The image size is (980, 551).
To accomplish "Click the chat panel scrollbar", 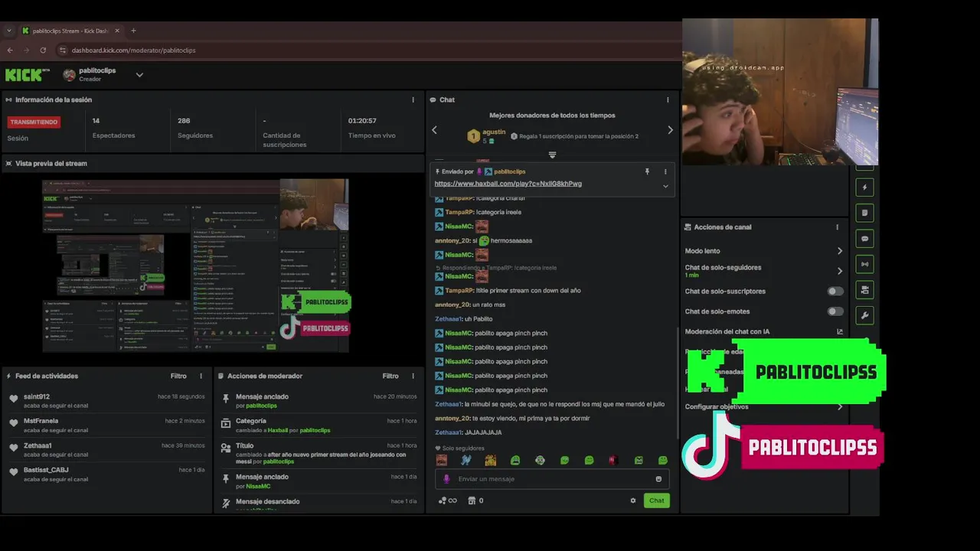I will (677, 383).
